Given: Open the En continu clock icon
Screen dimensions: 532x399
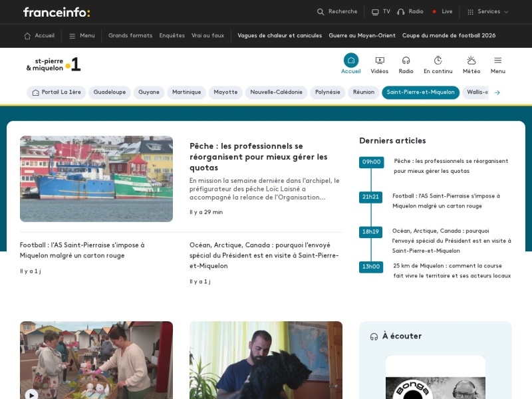Looking at the screenshot, I should tap(438, 61).
